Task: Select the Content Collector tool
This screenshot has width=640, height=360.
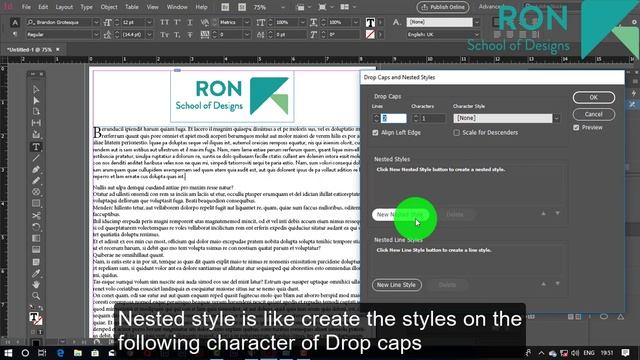Action: pos(36,134)
